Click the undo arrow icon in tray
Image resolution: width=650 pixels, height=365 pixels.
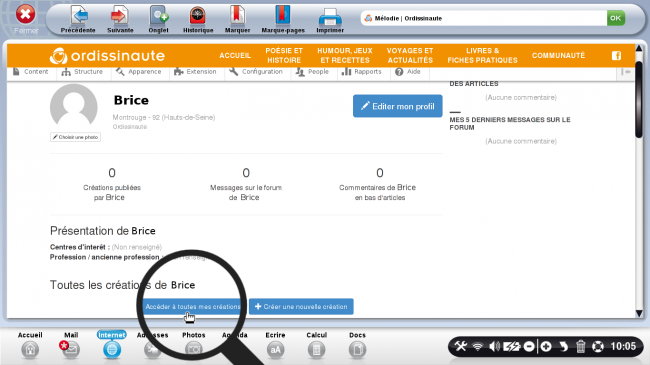point(563,346)
